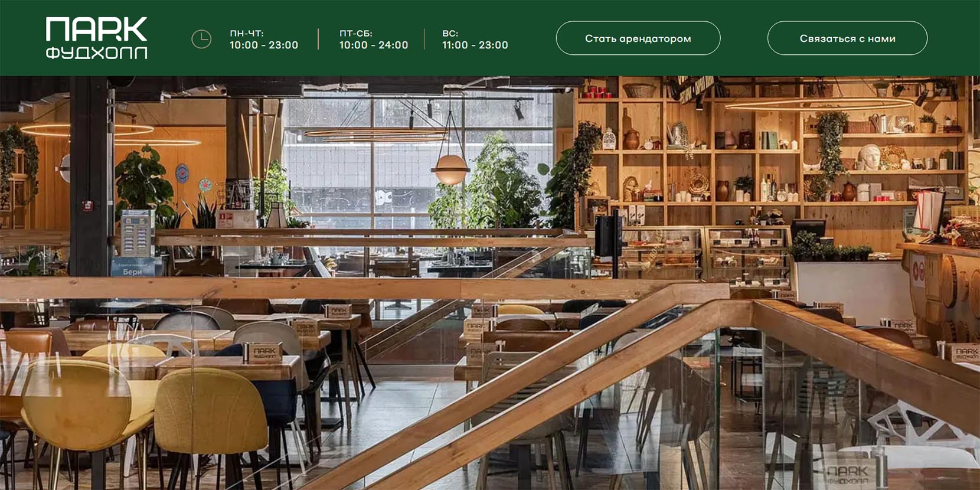Click the hanging globe pendant lamp in photo

point(450,169)
